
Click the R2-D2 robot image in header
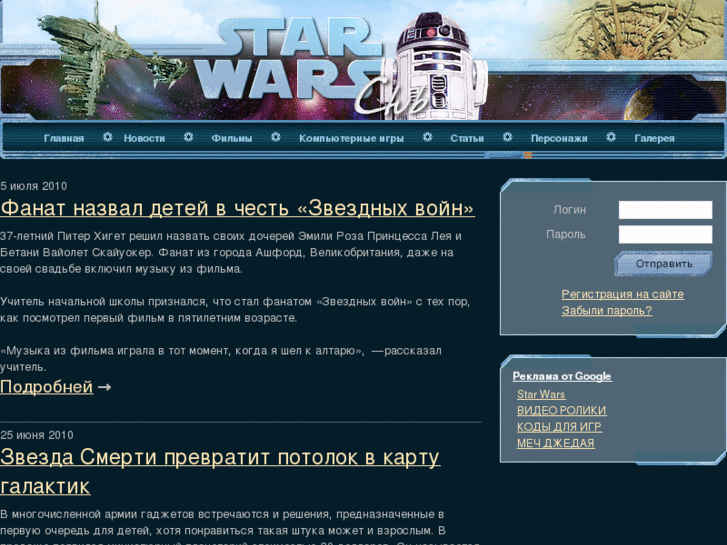coord(438,65)
